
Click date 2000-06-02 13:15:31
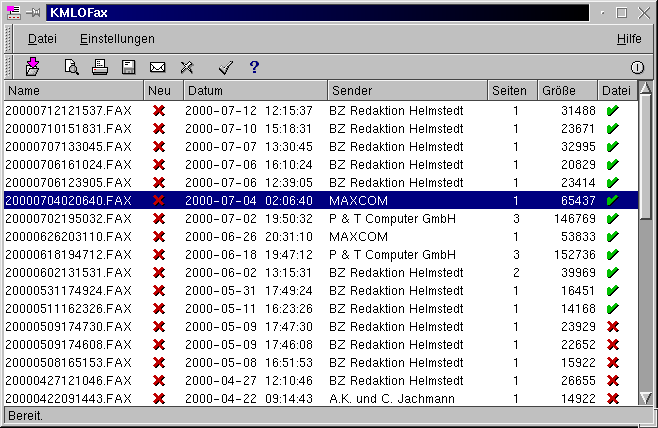pos(249,273)
